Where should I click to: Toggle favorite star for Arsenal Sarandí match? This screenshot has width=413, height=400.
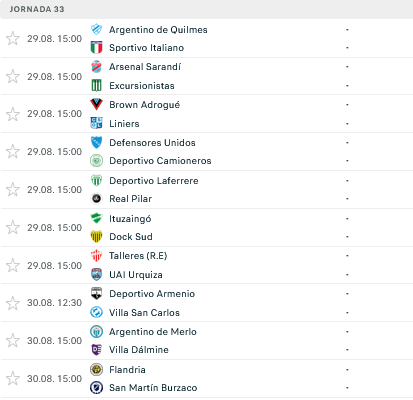[13, 76]
